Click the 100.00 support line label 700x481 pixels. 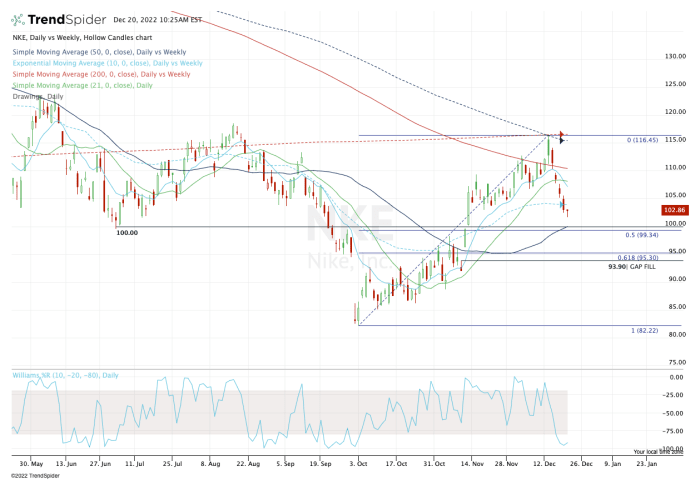[127, 231]
